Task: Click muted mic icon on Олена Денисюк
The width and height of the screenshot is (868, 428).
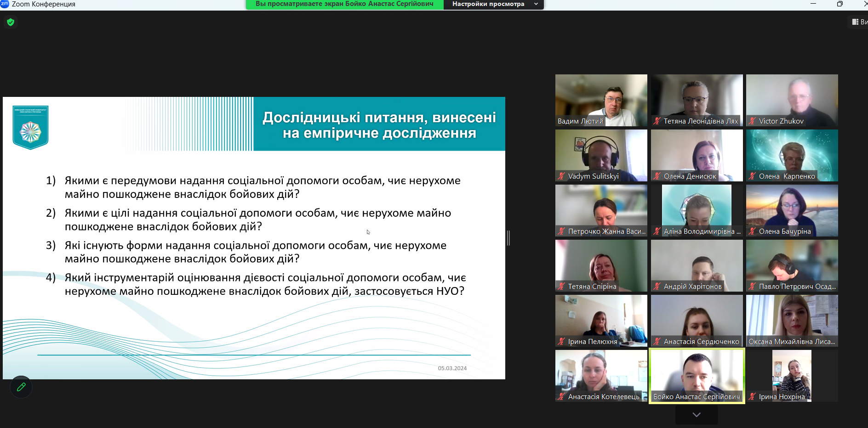Action: [657, 176]
